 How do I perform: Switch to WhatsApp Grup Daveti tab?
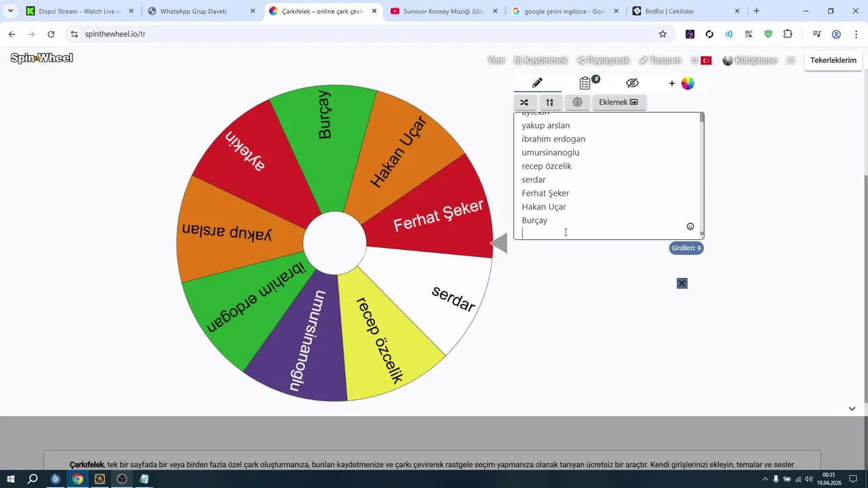[202, 12]
